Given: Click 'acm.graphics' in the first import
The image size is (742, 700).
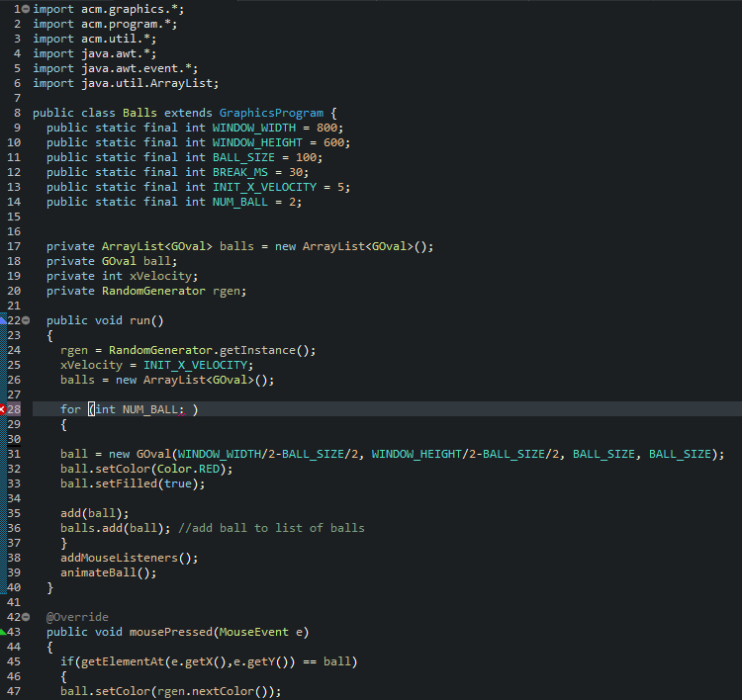Looking at the screenshot, I should [x=122, y=9].
